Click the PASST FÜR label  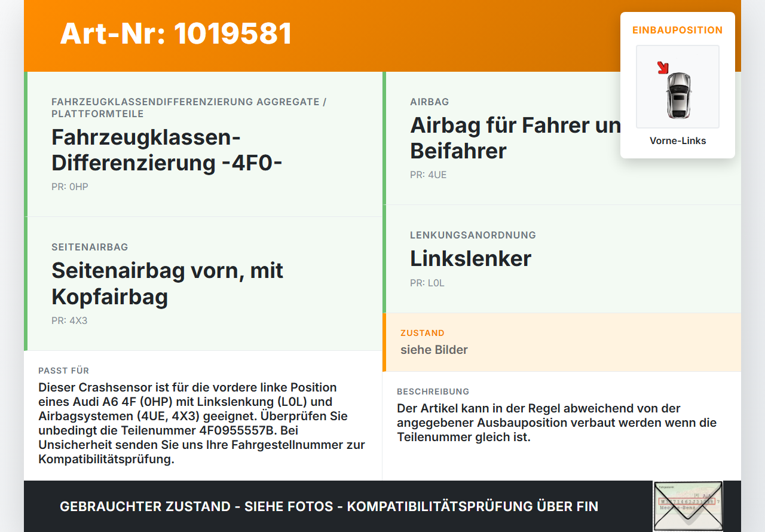[64, 371]
